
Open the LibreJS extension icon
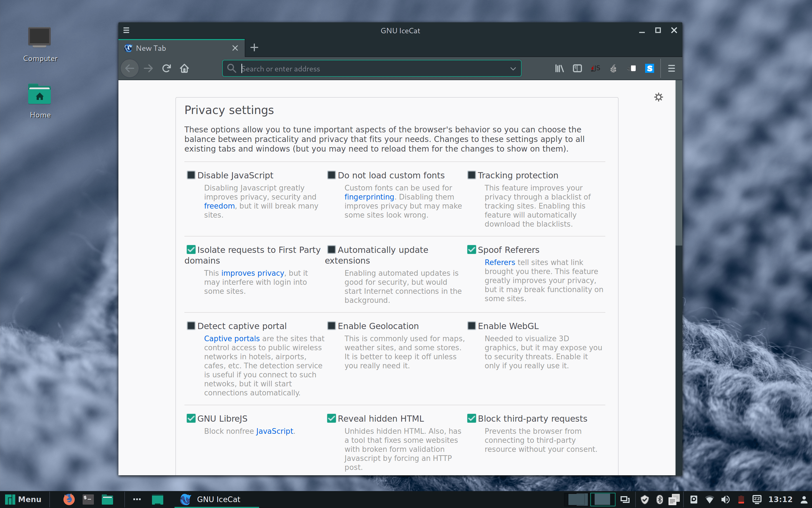[x=595, y=69]
